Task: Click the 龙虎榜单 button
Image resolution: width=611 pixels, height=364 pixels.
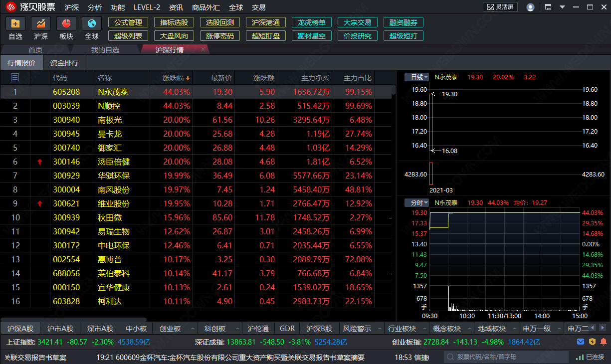Action: tap(311, 22)
